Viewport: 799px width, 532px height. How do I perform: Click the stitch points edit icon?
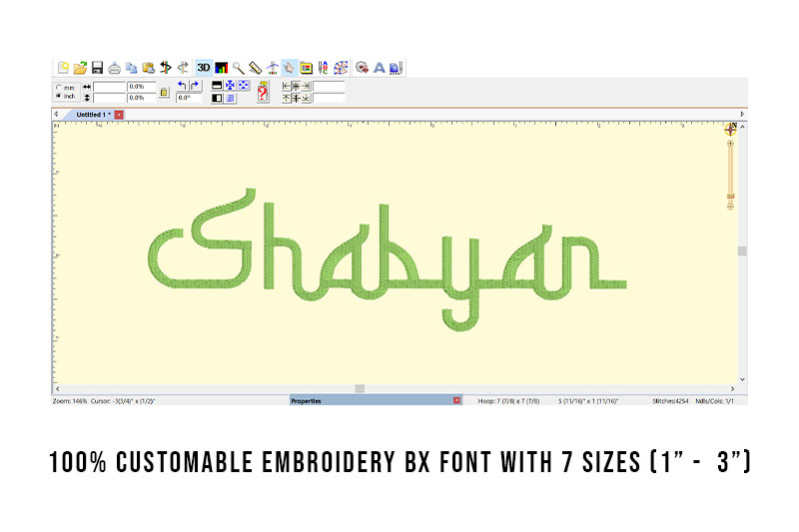[341, 68]
